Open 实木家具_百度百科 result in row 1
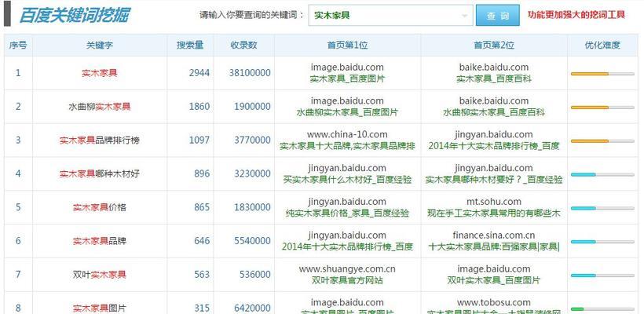The width and height of the screenshot is (644, 314). tap(494, 79)
